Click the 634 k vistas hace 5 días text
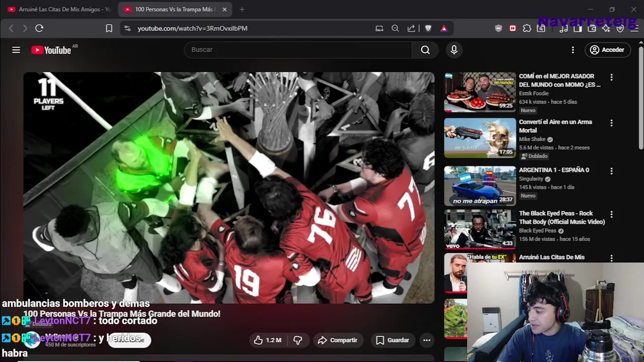This screenshot has height=362, width=644. pyautogui.click(x=548, y=102)
